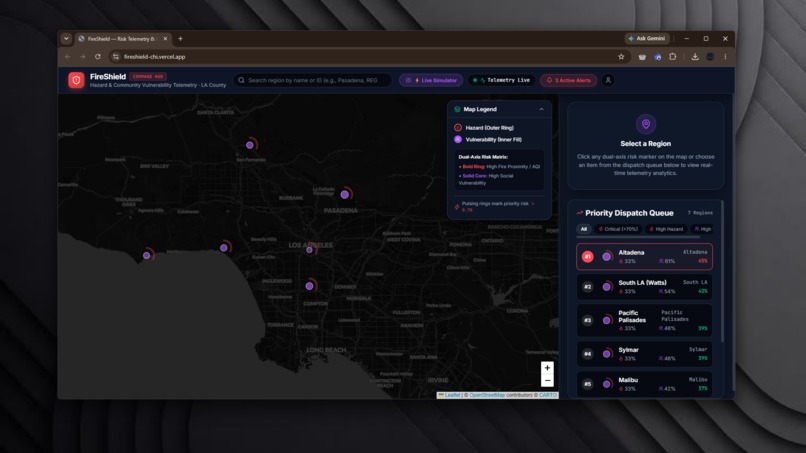The width and height of the screenshot is (806, 453).
Task: View site information icon in address bar
Action: click(x=116, y=57)
